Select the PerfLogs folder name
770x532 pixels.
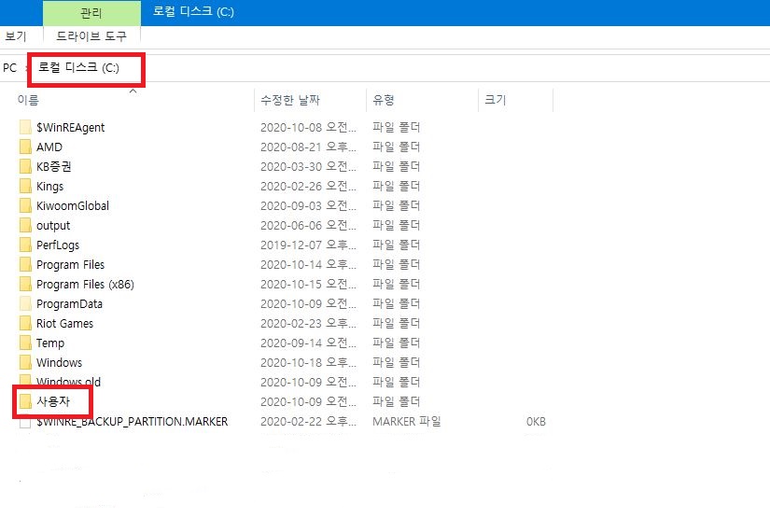[x=58, y=245]
